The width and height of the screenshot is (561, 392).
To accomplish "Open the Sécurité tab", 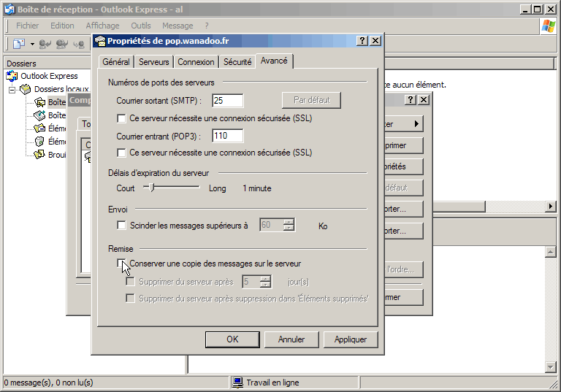I will [237, 62].
